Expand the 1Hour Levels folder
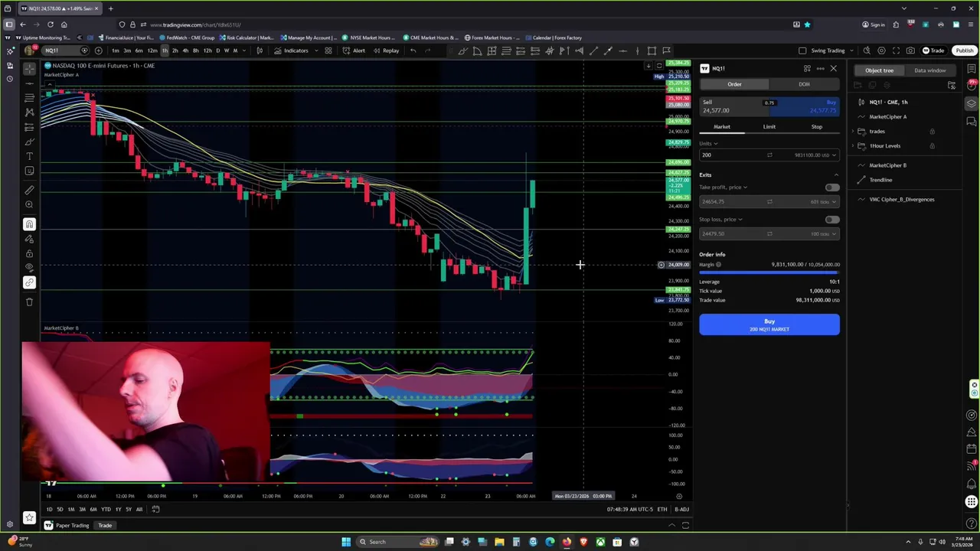 pyautogui.click(x=853, y=146)
